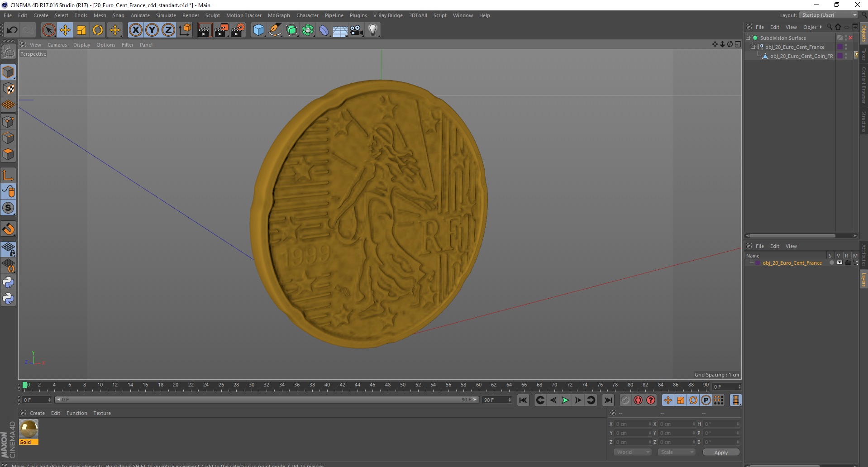Viewport: 868px width, 467px height.
Task: Click the coordinate system icon
Action: 185,30
